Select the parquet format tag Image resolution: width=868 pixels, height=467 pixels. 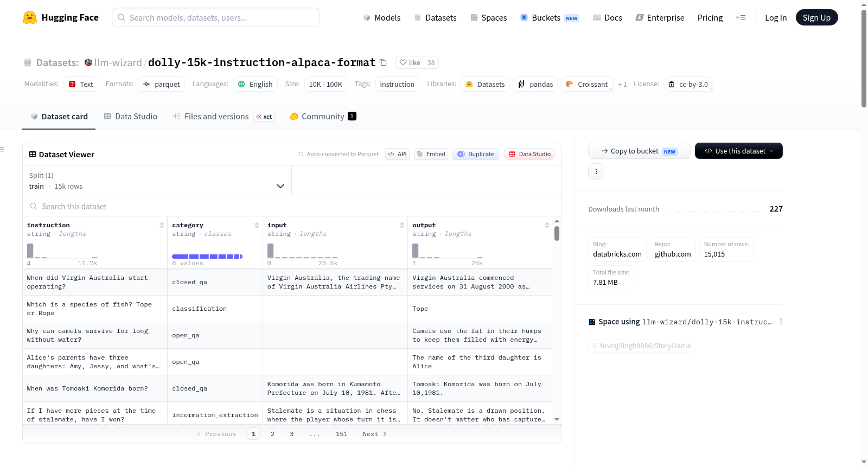coord(162,84)
